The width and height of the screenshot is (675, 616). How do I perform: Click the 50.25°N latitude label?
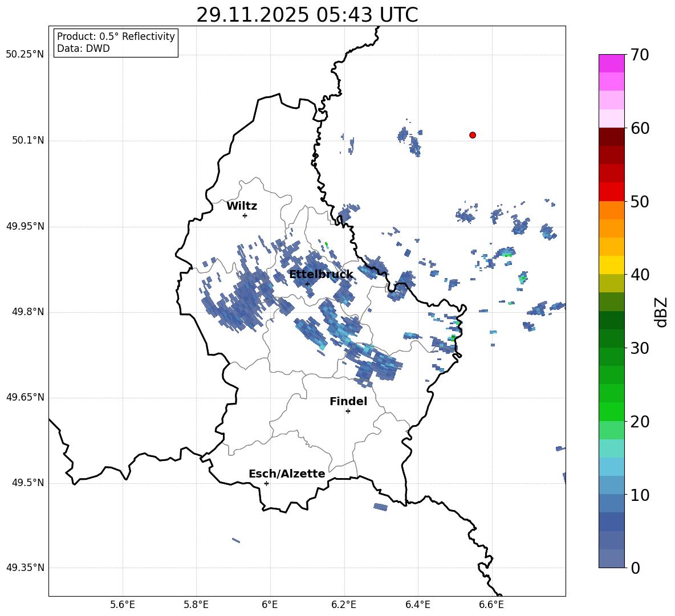pos(25,55)
